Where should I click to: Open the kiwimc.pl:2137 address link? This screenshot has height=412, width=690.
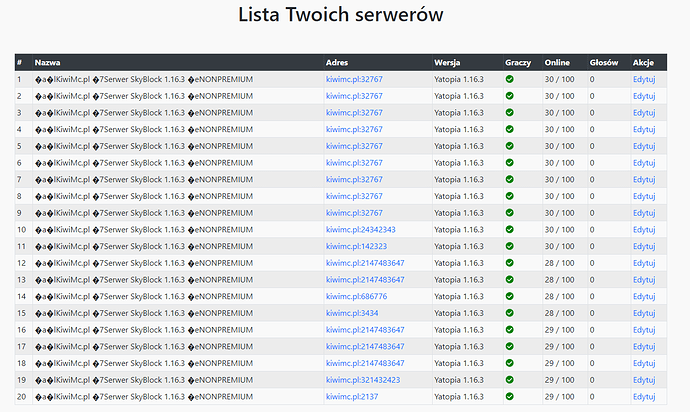click(x=350, y=396)
